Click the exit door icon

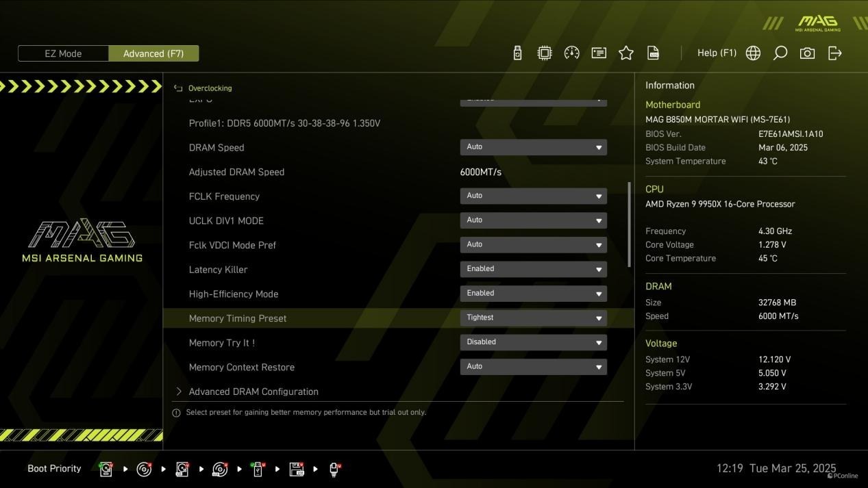point(835,53)
